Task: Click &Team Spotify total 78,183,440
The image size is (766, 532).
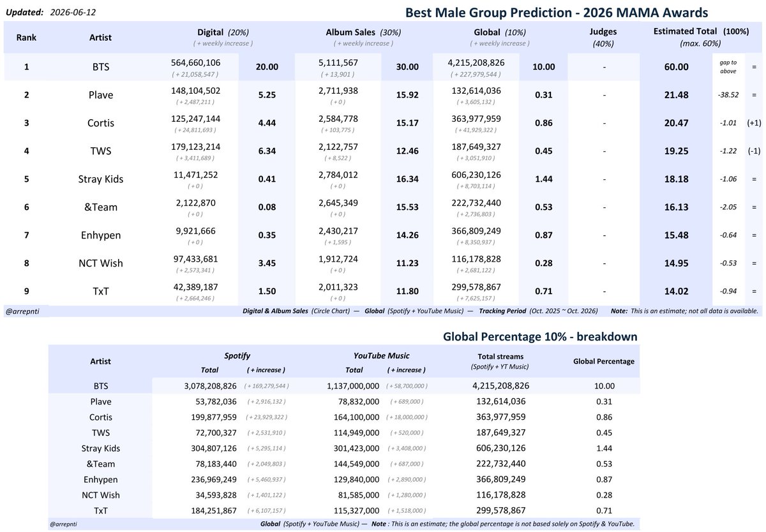Action: coord(216,464)
